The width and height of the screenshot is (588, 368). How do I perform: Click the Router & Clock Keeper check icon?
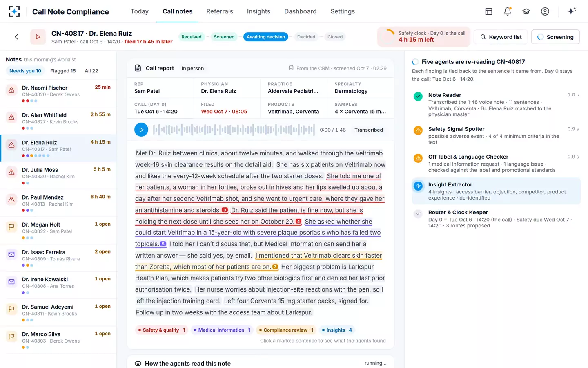click(418, 214)
